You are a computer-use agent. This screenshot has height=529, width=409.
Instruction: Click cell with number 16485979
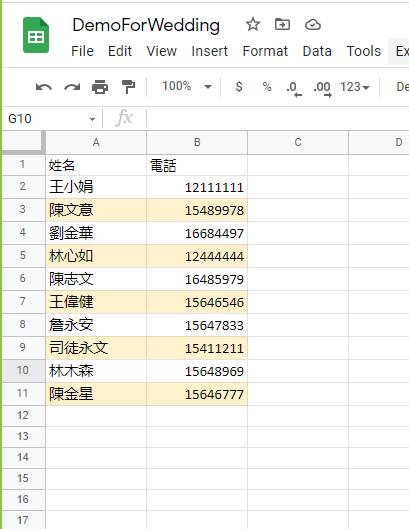pyautogui.click(x=197, y=279)
